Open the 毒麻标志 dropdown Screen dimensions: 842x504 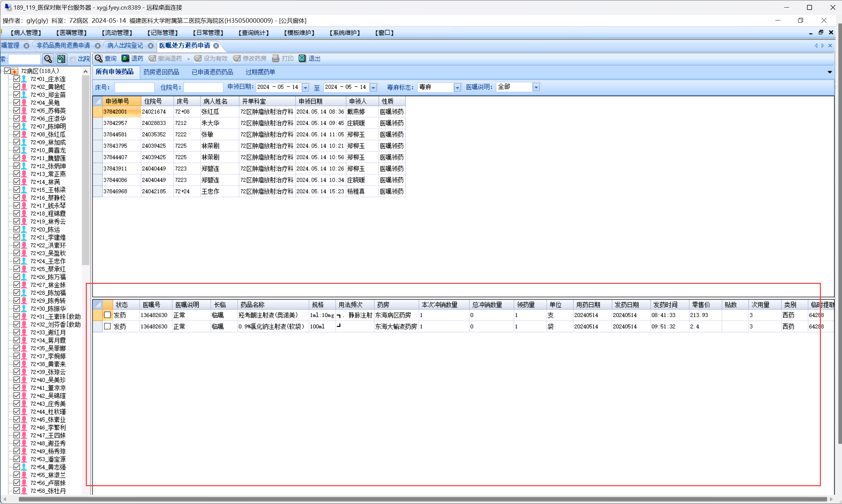point(457,87)
